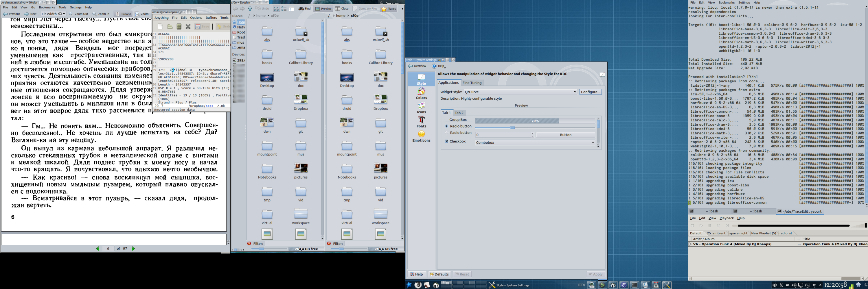Select the Icons module in System Settings sidebar
This screenshot has height=289, width=868.
click(421, 108)
